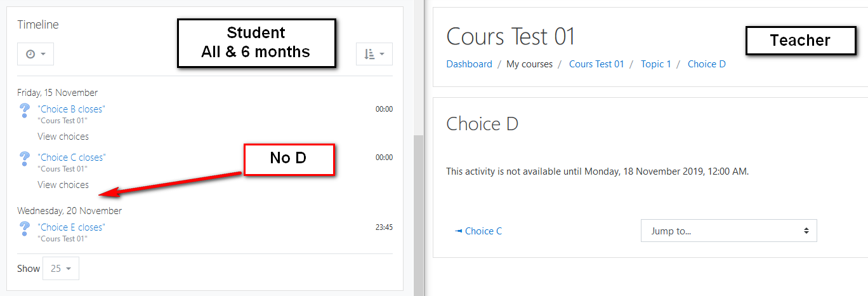Image resolution: width=868 pixels, height=296 pixels.
Task: Click the Timeline block heading
Action: 38,25
